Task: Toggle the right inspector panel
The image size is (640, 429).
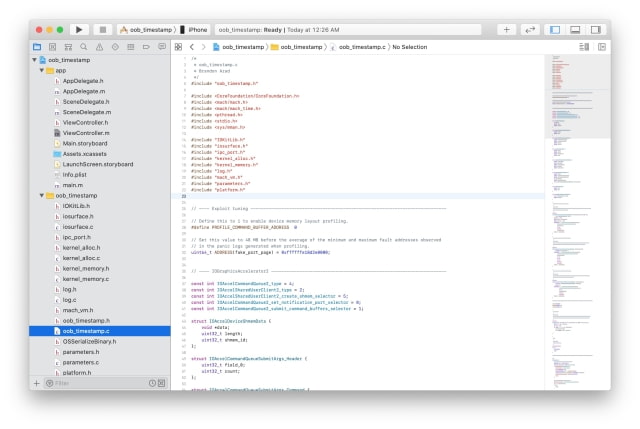Action: pos(597,30)
